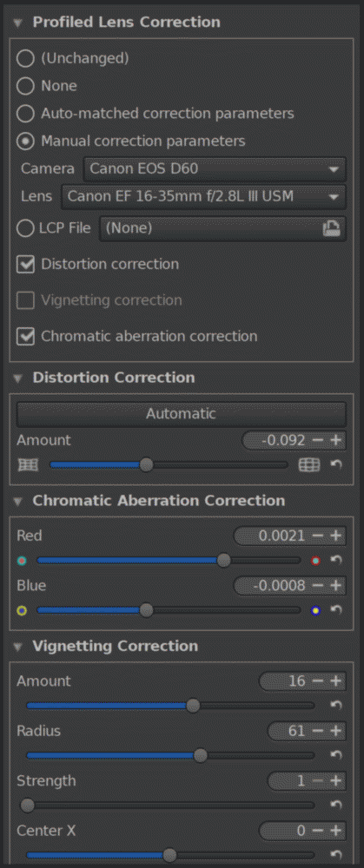Image resolution: width=364 pixels, height=868 pixels.
Task: Click the barrel distortion grid icon
Action: click(x=309, y=465)
